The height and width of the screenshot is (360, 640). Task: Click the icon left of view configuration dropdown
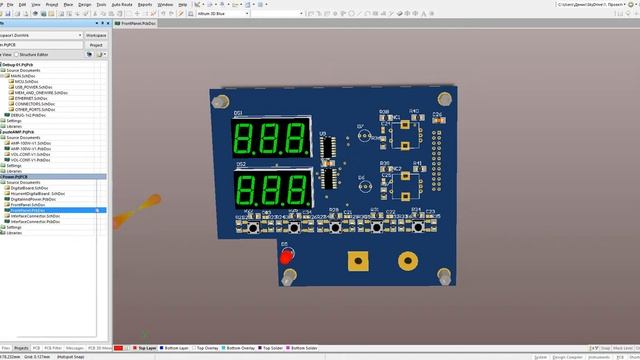point(191,13)
